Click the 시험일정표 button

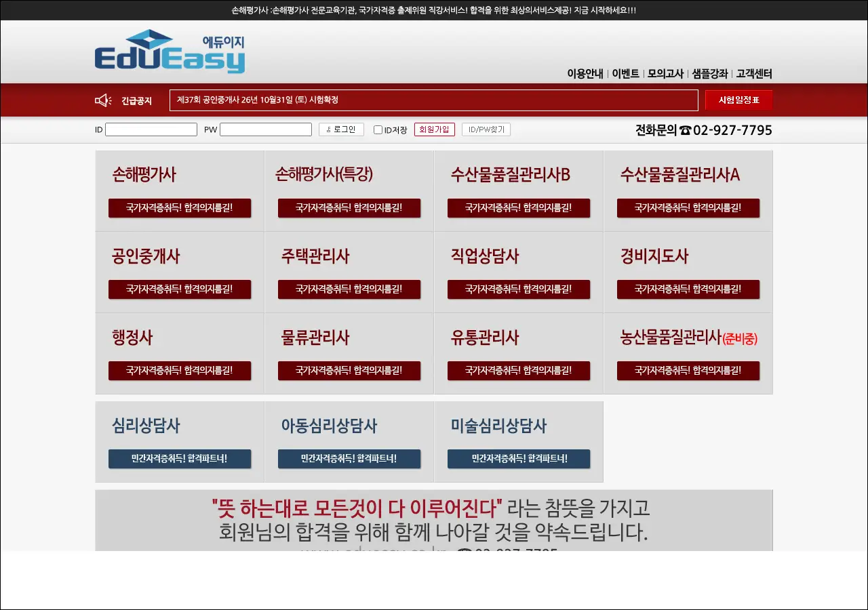pyautogui.click(x=738, y=100)
